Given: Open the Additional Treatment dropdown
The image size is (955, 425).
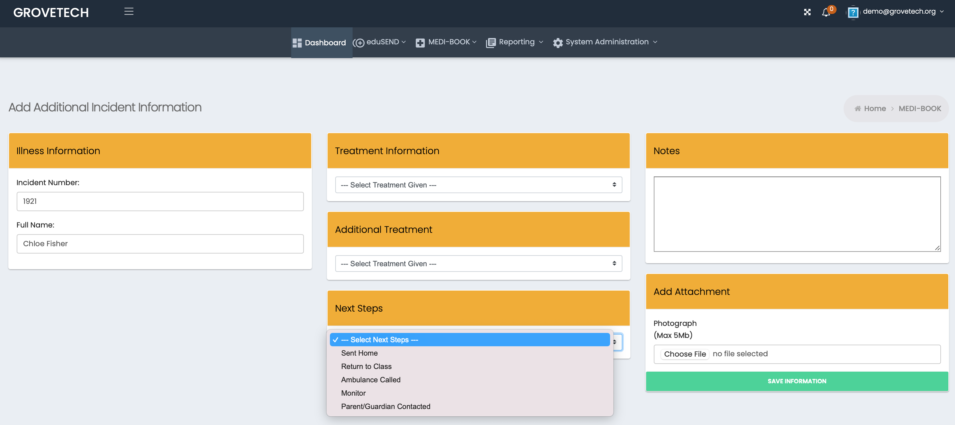Looking at the screenshot, I should [x=478, y=264].
